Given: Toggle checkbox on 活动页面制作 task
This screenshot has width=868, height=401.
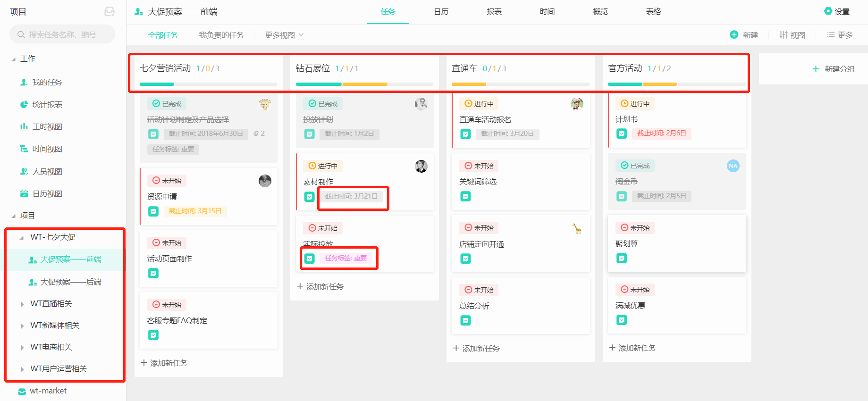Looking at the screenshot, I should point(153,273).
